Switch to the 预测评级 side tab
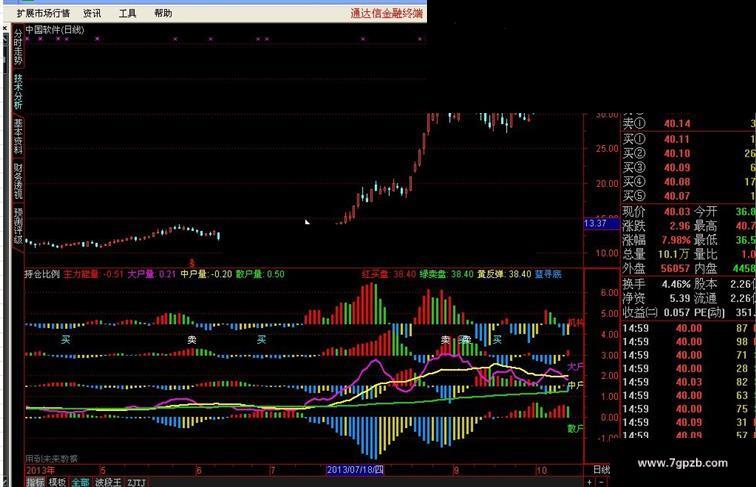The height and width of the screenshot is (487, 756). (18, 226)
